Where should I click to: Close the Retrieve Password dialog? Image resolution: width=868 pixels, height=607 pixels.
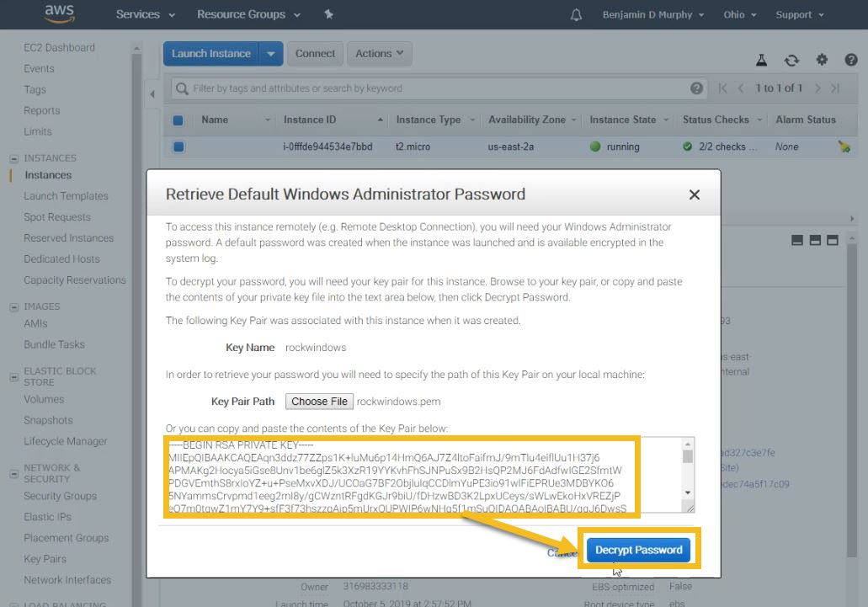[695, 194]
